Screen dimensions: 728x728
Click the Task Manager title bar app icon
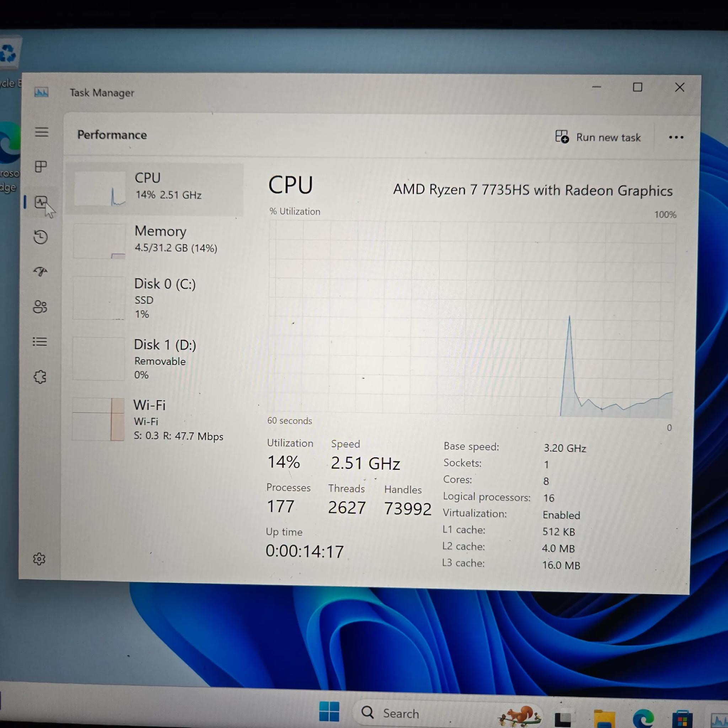pyautogui.click(x=42, y=92)
